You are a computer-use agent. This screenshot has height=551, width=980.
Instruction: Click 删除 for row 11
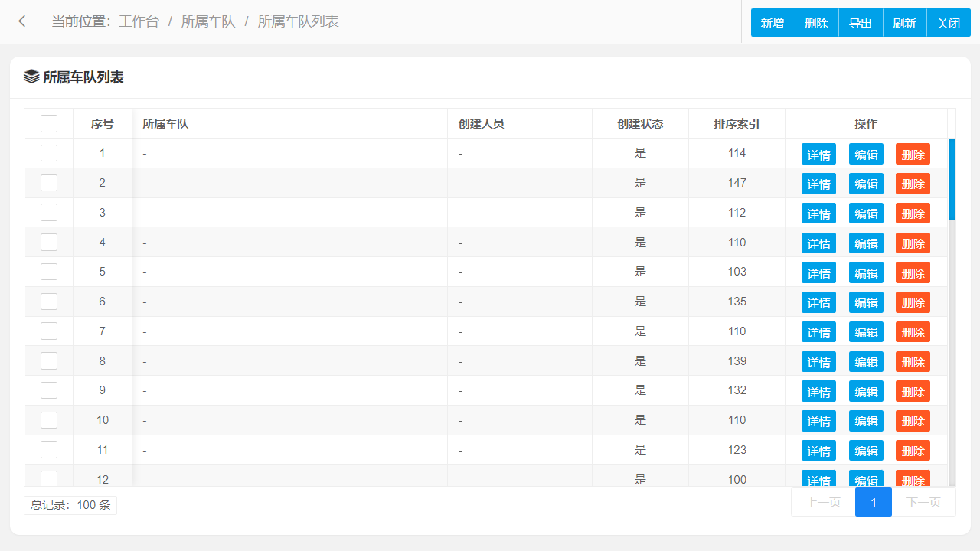tap(913, 451)
